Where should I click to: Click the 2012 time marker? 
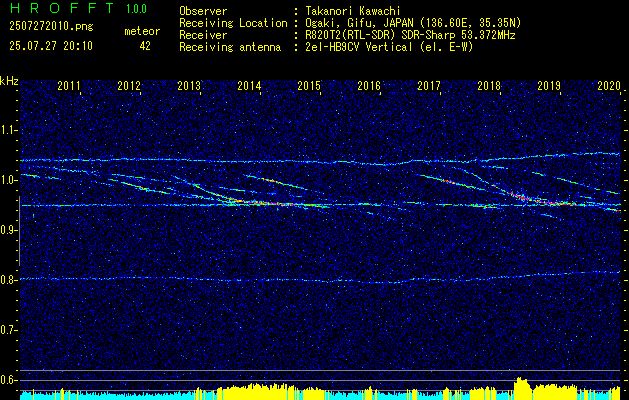tap(129, 85)
